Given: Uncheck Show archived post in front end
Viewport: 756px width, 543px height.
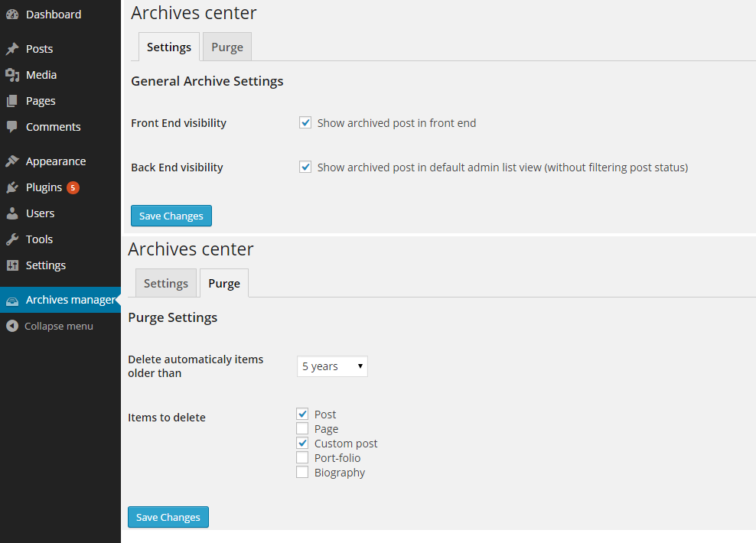Looking at the screenshot, I should coord(305,122).
